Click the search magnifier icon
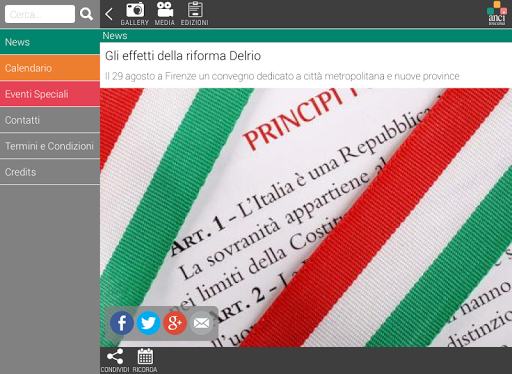The height and width of the screenshot is (374, 512). pos(86,14)
